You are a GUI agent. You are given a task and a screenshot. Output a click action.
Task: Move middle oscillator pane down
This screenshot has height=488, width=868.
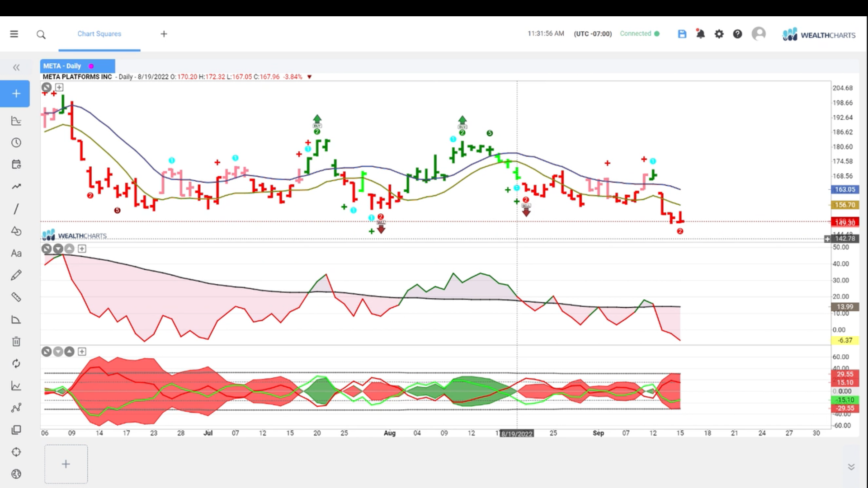click(x=58, y=249)
